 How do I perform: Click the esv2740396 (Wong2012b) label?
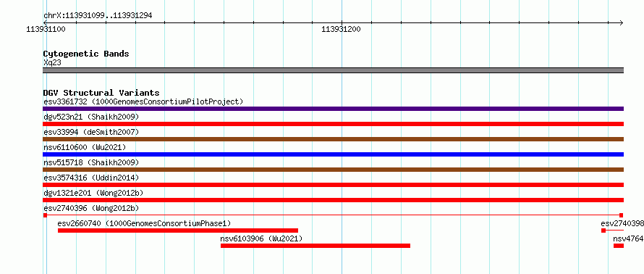point(91,208)
